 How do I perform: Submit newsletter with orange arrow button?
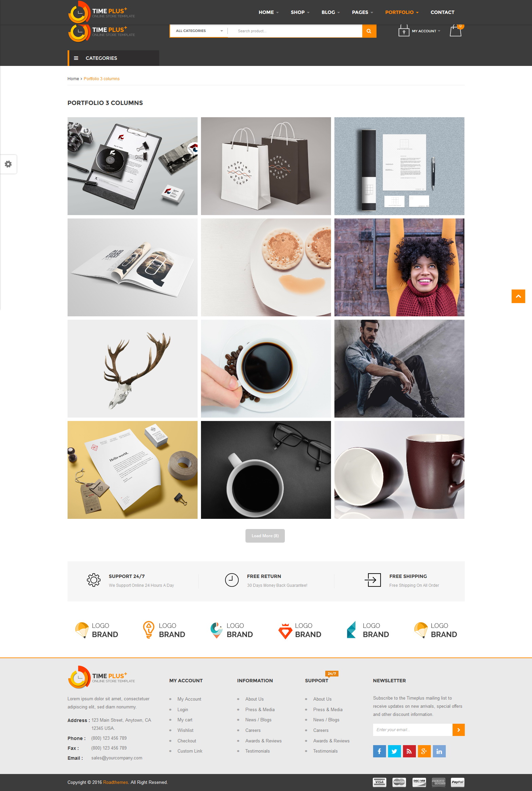(x=458, y=730)
